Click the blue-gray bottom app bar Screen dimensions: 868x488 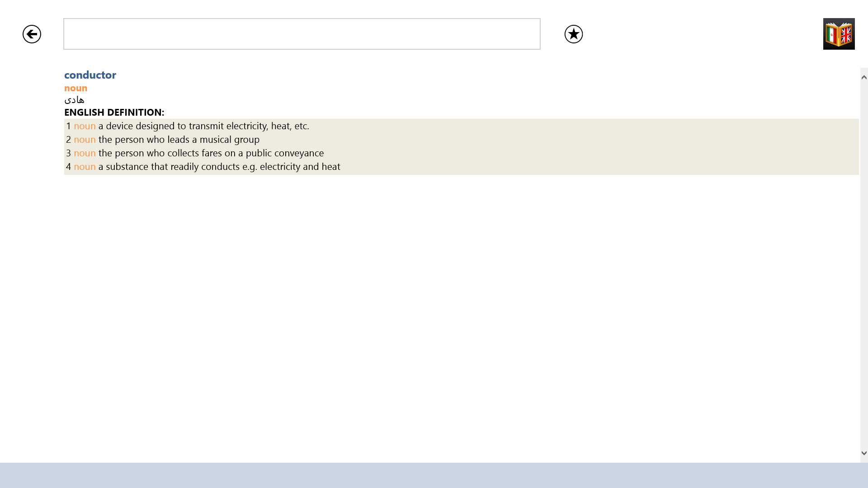[x=434, y=475]
